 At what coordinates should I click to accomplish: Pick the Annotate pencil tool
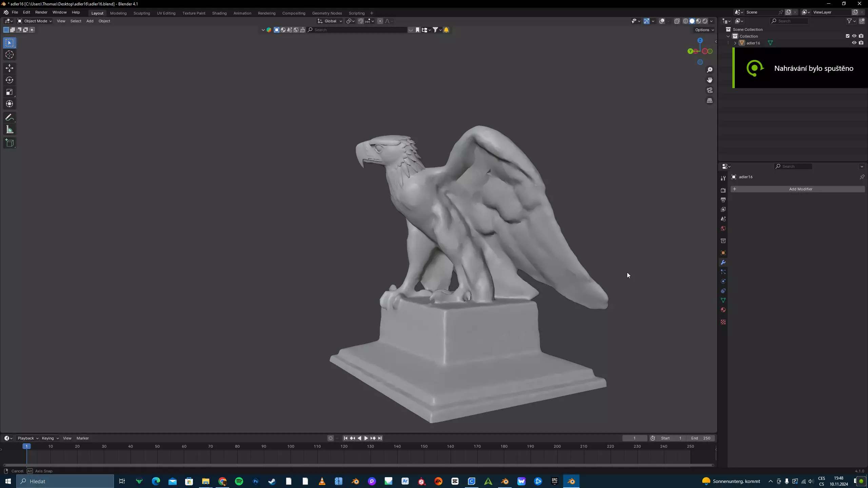9,118
